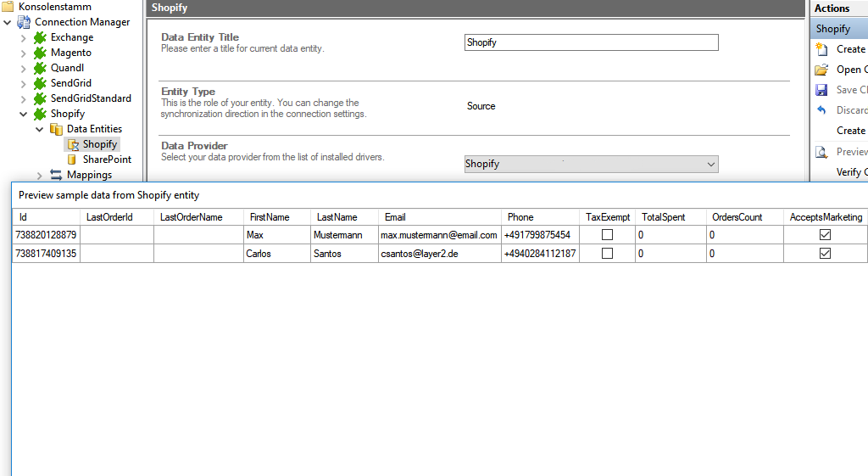Image resolution: width=868 pixels, height=476 pixels.
Task: Sort by the Email column header
Action: 395,217
